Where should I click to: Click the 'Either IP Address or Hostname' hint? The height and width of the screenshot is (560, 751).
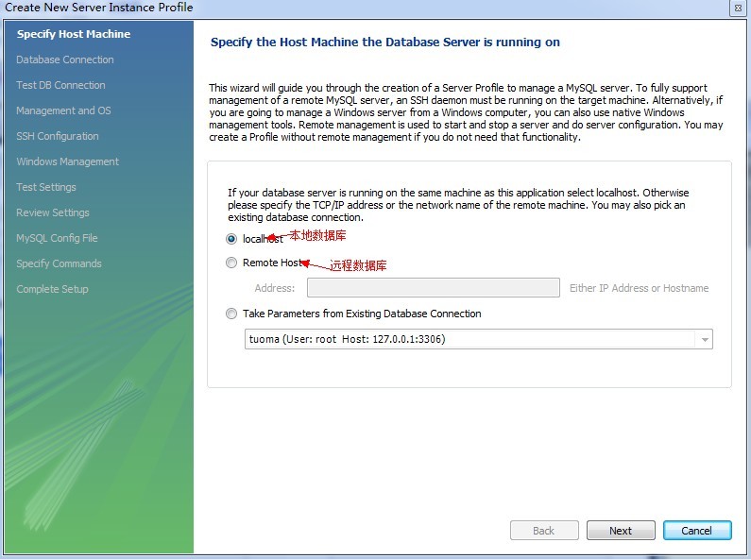[639, 288]
